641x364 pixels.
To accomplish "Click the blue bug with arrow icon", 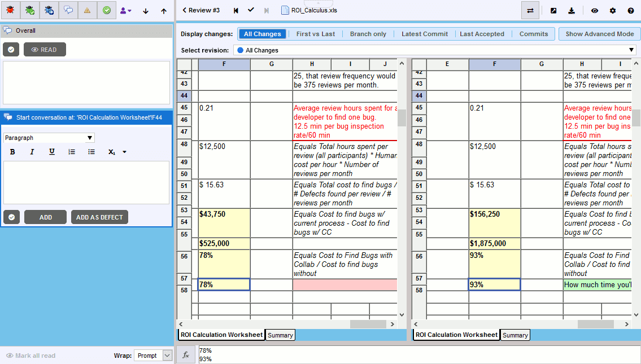I will click(x=49, y=10).
